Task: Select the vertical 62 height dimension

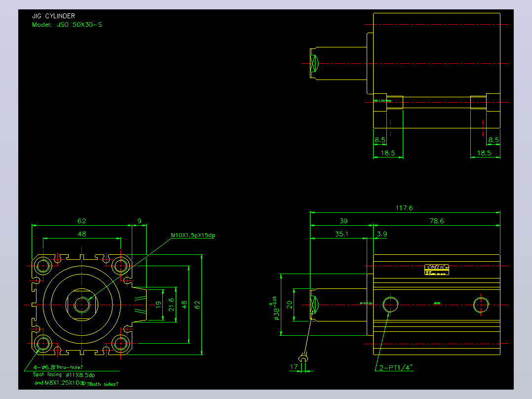Action: pyautogui.click(x=197, y=305)
